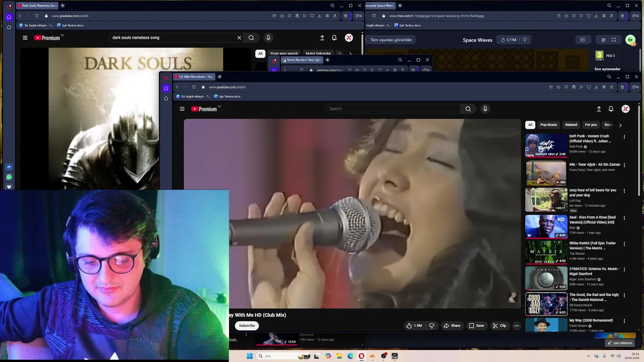The height and width of the screenshot is (362, 644).
Task: Share the Stay With Me video
Action: (x=452, y=325)
